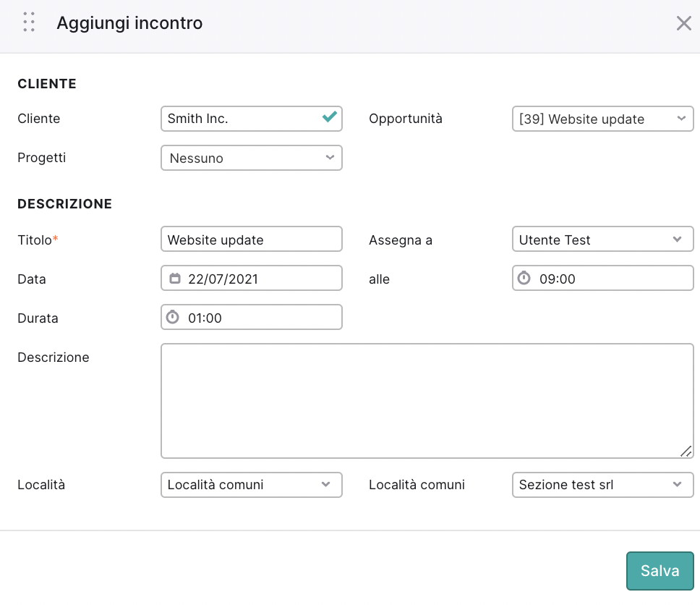Image resolution: width=700 pixels, height=605 pixels.
Task: Open the Sezione test srl dropdown
Action: point(602,485)
